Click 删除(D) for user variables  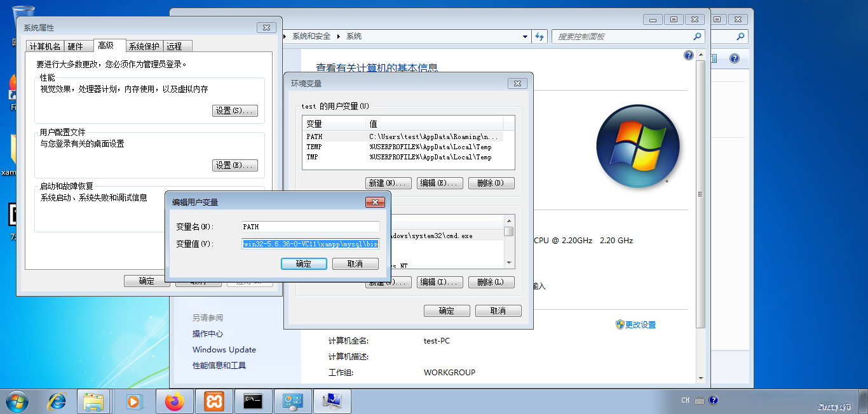[x=491, y=183]
